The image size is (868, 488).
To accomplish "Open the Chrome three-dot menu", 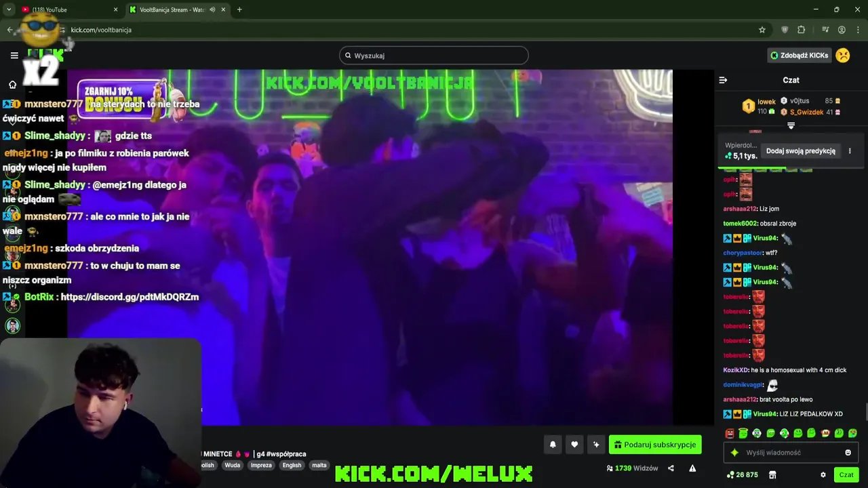I will pyautogui.click(x=859, y=30).
